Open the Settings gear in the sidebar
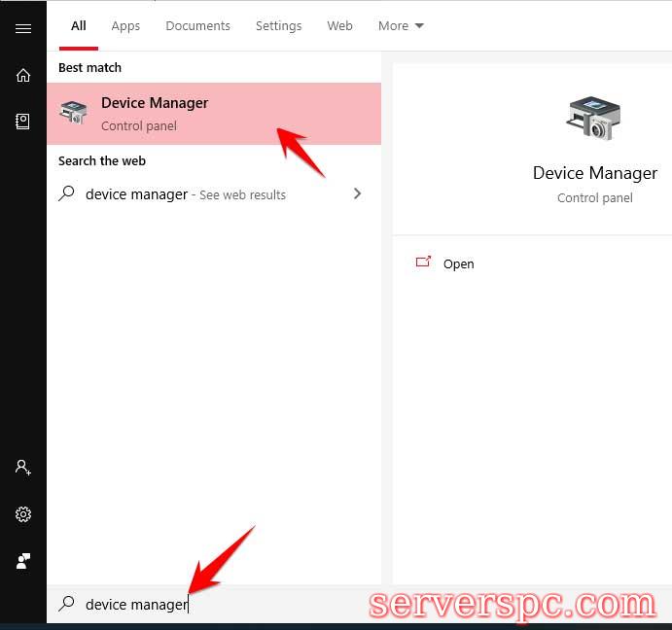The image size is (672, 630). point(23,514)
